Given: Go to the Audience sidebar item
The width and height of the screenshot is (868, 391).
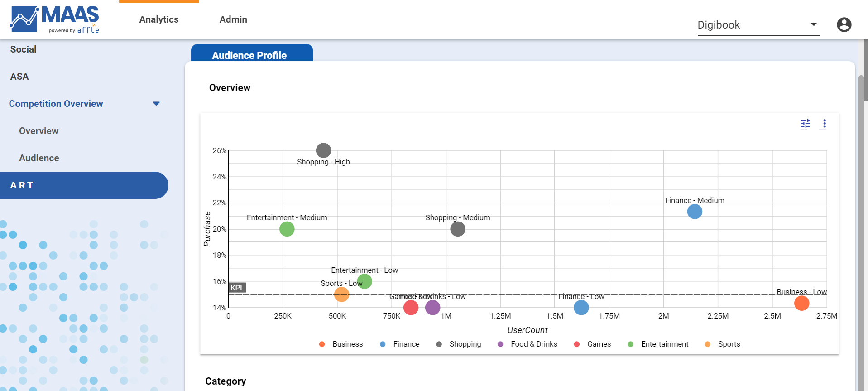Looking at the screenshot, I should coord(39,158).
